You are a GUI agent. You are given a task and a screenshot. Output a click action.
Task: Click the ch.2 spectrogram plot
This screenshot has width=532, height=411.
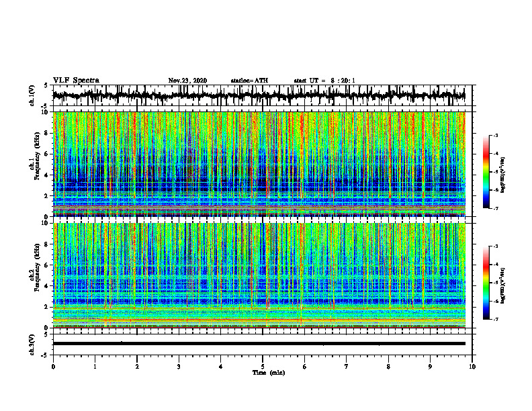coord(263,275)
